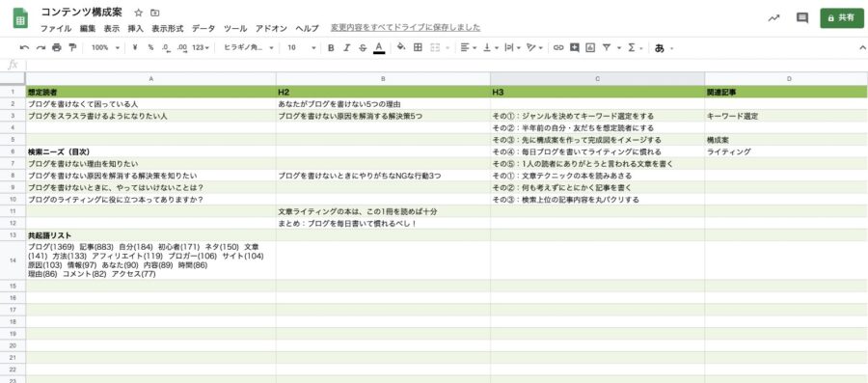
Task: Open the fill color picker
Action: (x=401, y=47)
